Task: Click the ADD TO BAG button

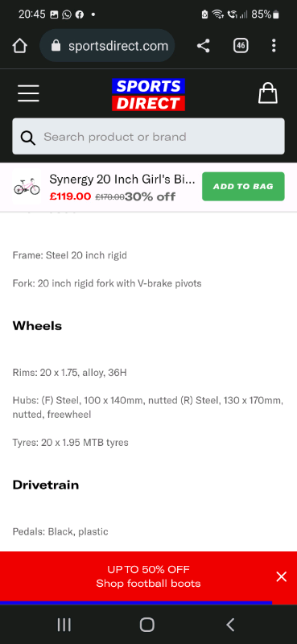Action: click(x=243, y=187)
